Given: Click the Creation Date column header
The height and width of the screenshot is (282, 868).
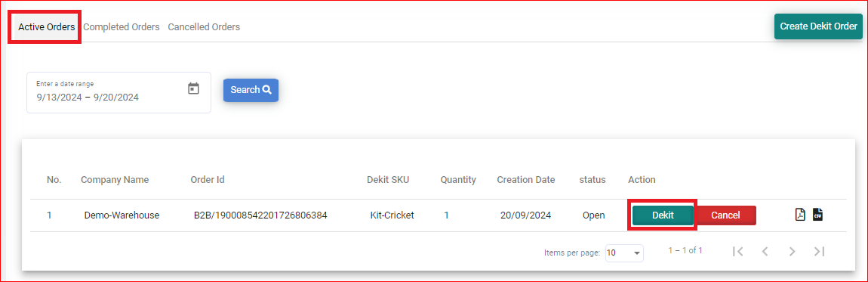Looking at the screenshot, I should (x=526, y=179).
